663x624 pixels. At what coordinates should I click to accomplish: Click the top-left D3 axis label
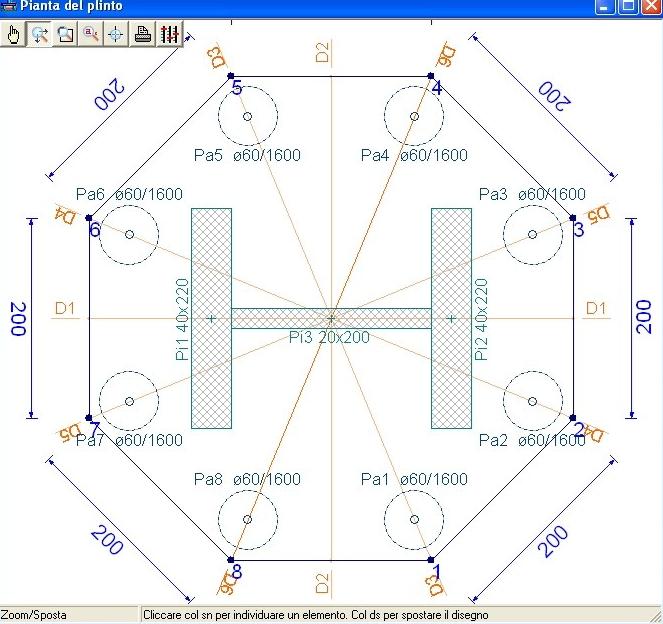pos(218,57)
